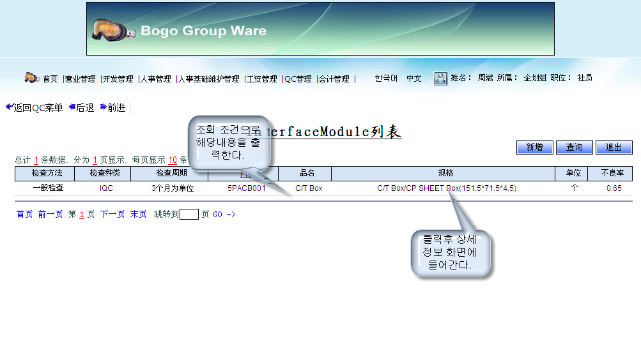Click the goggles icon beside the 首页 menu
Viewport: 641px width, 364px height.
(x=31, y=78)
